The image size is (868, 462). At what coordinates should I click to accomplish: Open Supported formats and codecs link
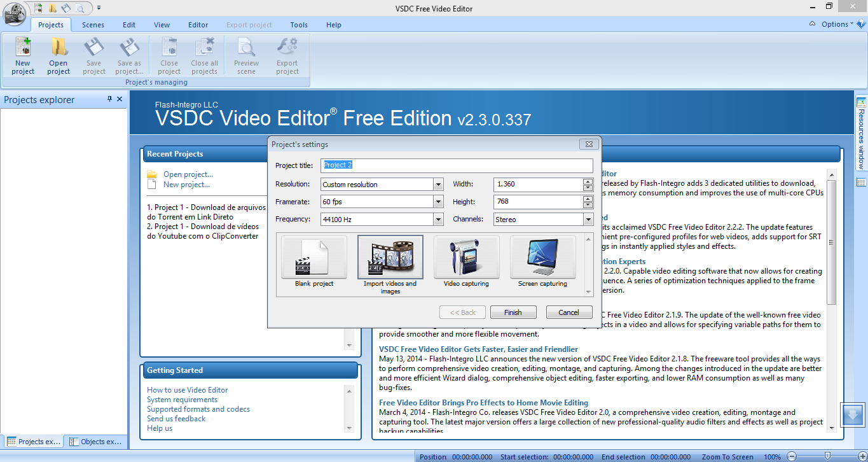coord(198,409)
